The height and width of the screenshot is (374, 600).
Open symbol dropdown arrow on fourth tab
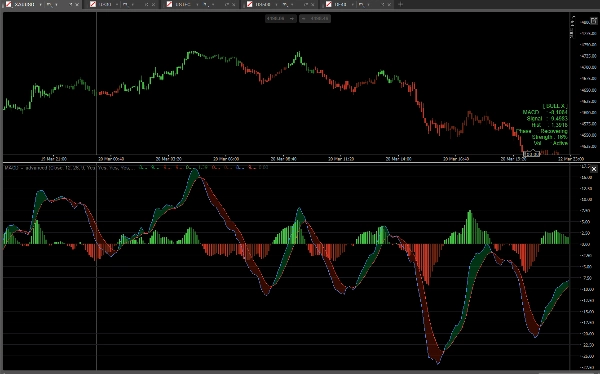point(277,5)
